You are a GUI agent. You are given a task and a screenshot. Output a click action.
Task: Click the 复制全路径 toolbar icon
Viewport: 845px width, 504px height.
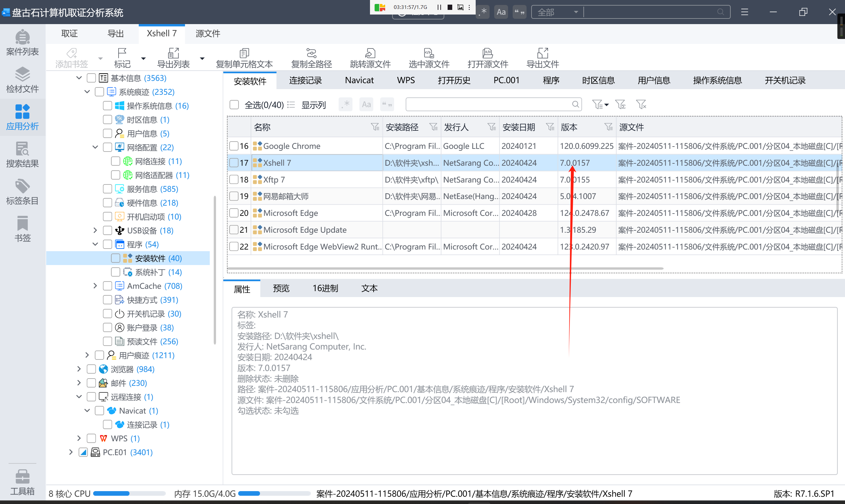[x=311, y=58]
